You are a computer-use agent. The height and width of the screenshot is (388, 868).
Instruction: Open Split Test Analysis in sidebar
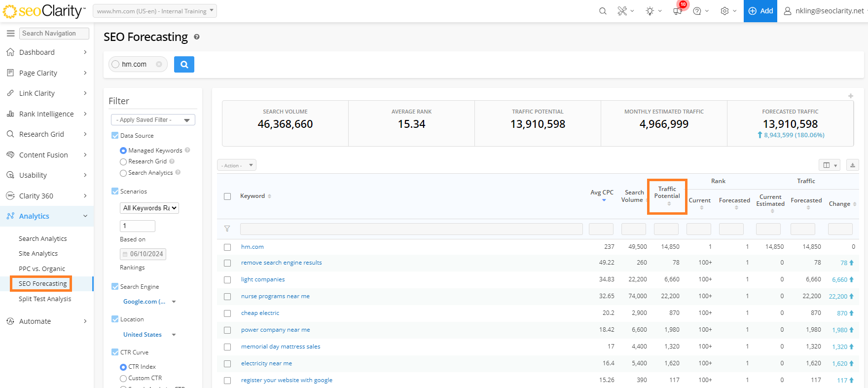[45, 299]
